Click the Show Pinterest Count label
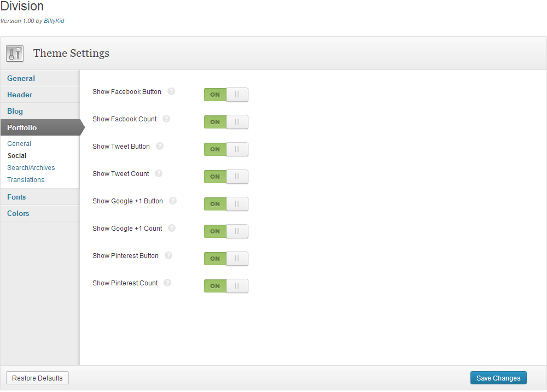This screenshot has width=547, height=392. pos(125,283)
